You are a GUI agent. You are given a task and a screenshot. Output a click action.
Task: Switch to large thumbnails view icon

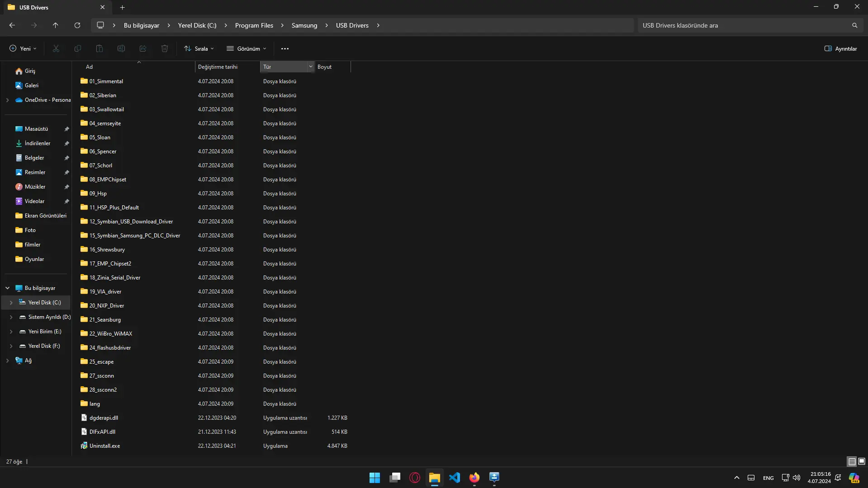coord(862,461)
